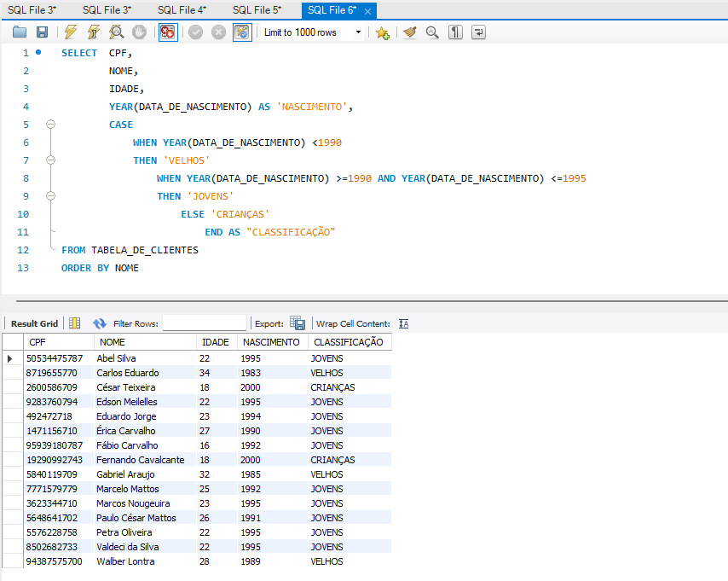Click the Result Grid label
This screenshot has width=728, height=581.
[x=34, y=323]
